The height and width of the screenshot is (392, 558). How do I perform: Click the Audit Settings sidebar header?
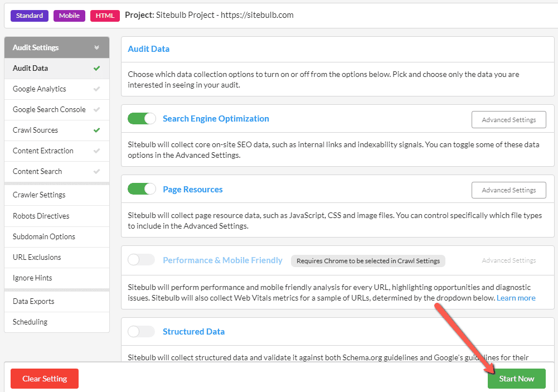coord(57,47)
